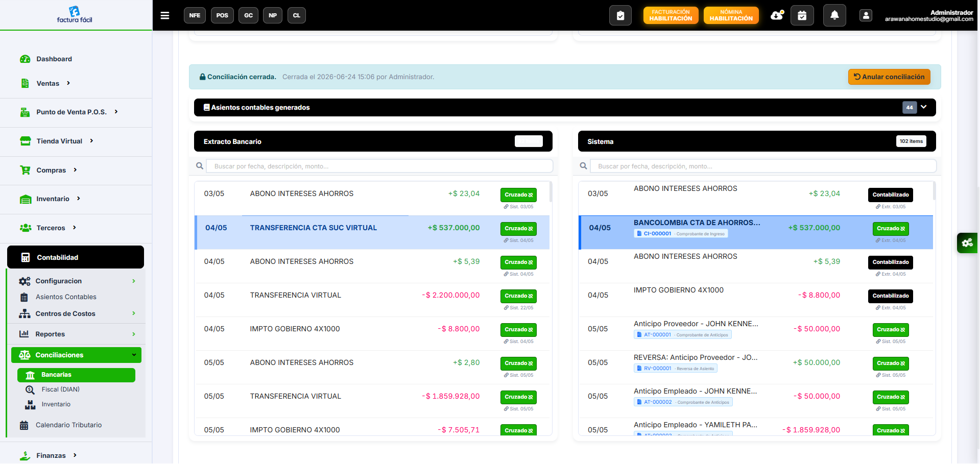This screenshot has width=980, height=464.
Task: Expand Punto de Venta P.O.S. menu
Action: [71, 112]
